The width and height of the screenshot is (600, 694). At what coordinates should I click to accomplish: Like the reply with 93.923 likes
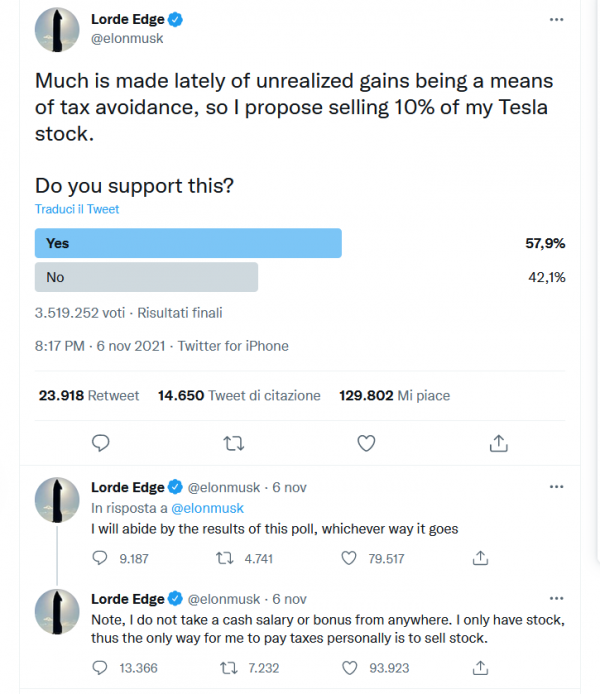tap(350, 667)
